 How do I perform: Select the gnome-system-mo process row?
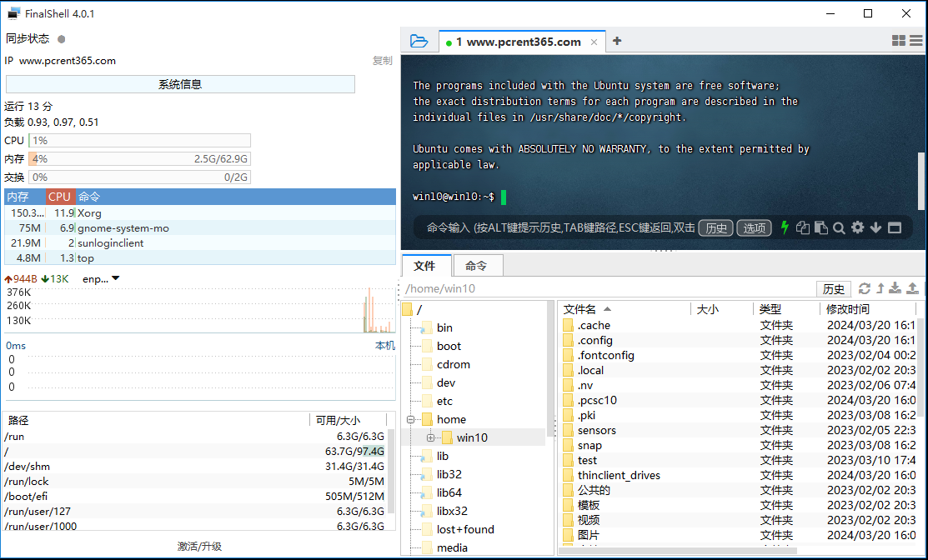tap(200, 227)
